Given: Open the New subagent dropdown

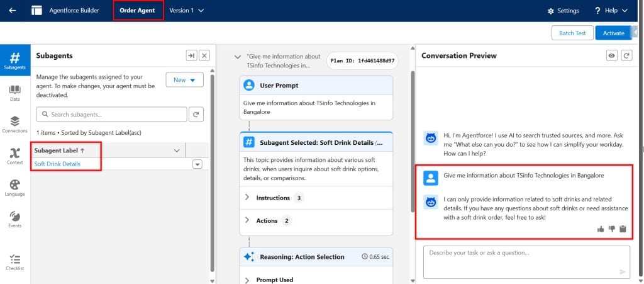Looking at the screenshot, I should point(184,80).
